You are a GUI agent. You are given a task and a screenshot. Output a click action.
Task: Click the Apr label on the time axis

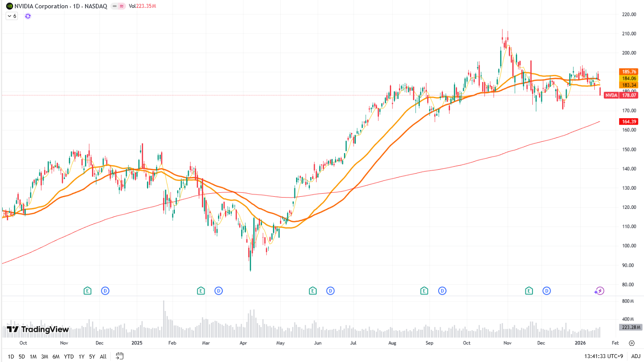click(243, 343)
